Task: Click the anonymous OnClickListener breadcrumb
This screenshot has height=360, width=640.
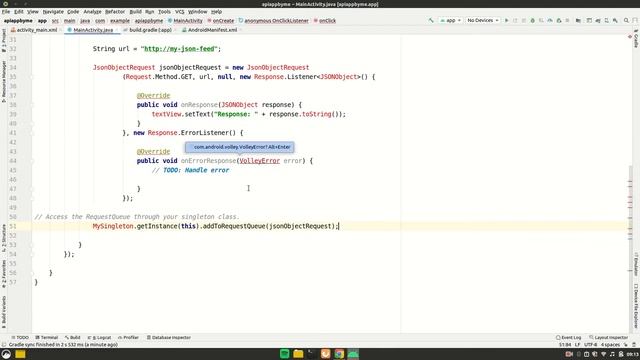Action: coord(273,20)
